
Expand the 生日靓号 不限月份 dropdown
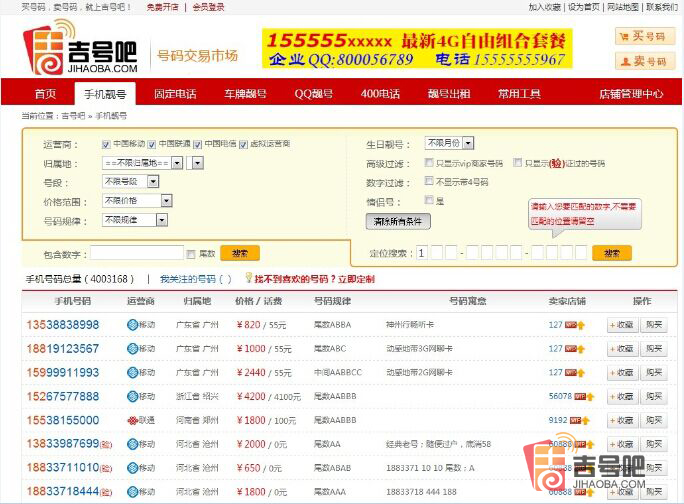tap(449, 143)
